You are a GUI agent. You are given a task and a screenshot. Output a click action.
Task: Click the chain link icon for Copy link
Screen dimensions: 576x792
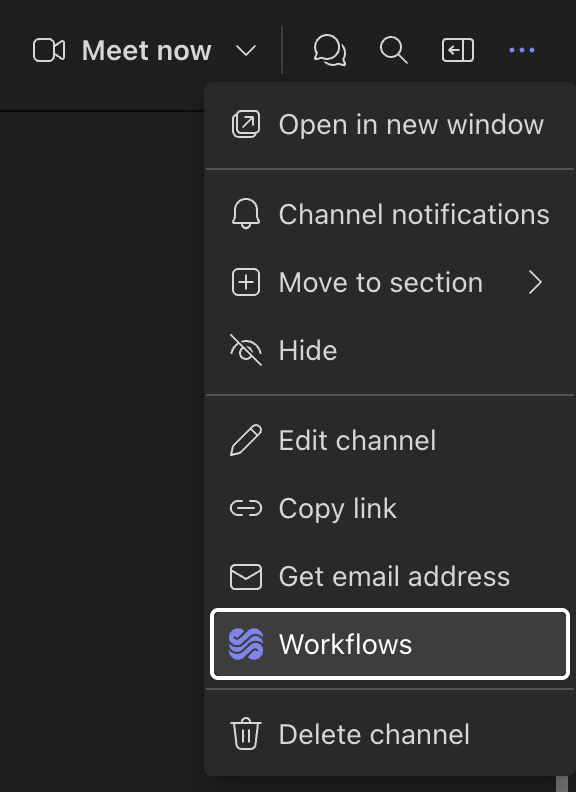click(x=246, y=508)
